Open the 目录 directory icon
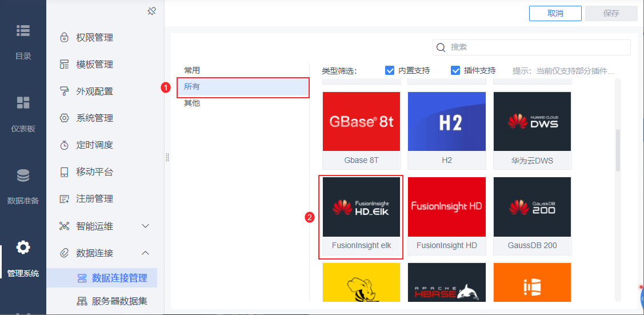Image resolution: width=644 pixels, height=315 pixels. tap(23, 31)
